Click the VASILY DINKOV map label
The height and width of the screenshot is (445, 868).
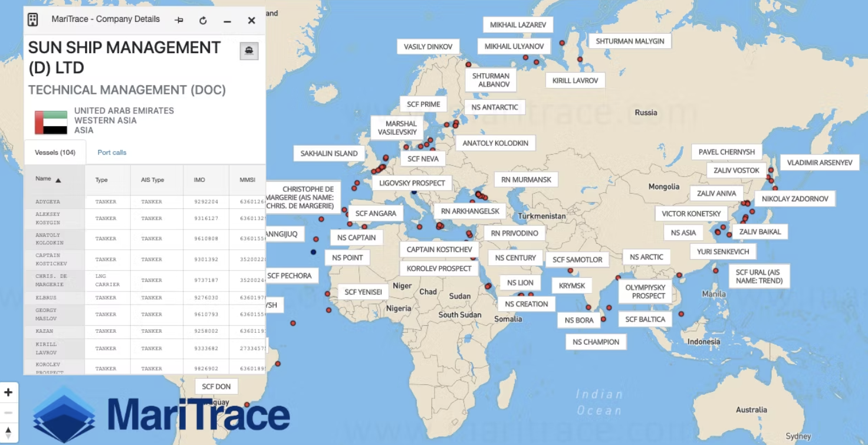tap(428, 47)
